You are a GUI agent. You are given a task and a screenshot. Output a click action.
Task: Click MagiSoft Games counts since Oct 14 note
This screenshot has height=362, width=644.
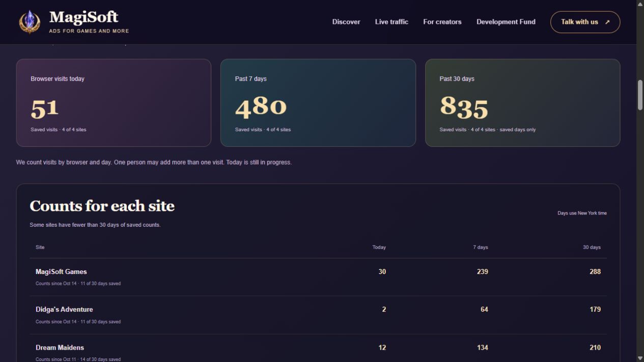78,284
